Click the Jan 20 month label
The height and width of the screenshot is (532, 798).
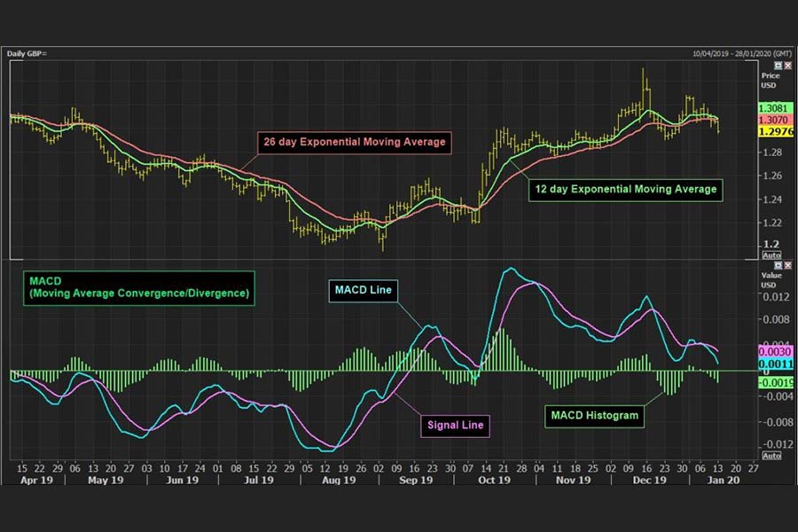[x=724, y=480]
